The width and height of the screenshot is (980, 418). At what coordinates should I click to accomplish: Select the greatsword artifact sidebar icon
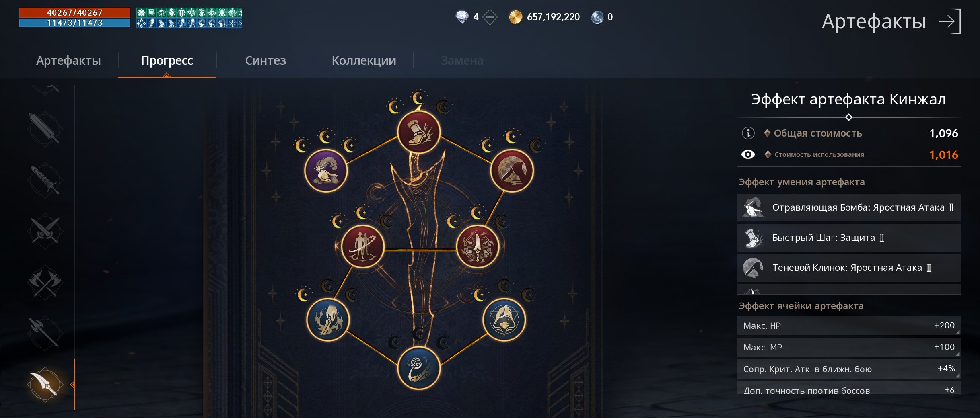click(45, 129)
